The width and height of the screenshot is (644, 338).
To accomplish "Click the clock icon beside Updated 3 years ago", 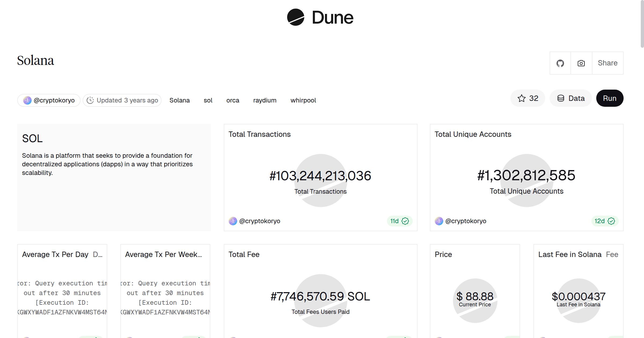I will [x=90, y=100].
